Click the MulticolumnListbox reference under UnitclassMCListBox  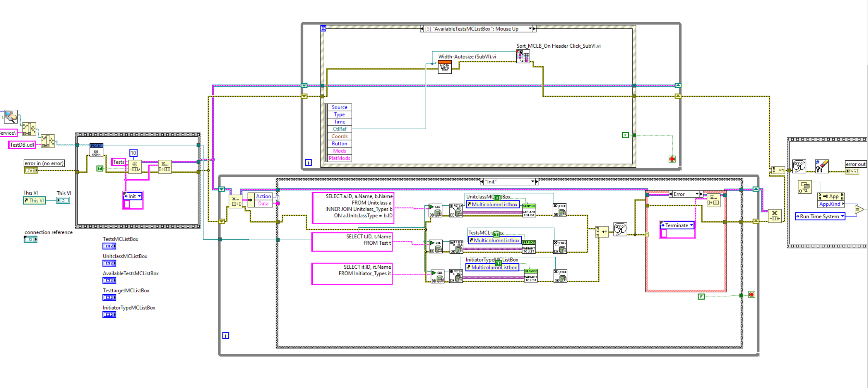(492, 204)
